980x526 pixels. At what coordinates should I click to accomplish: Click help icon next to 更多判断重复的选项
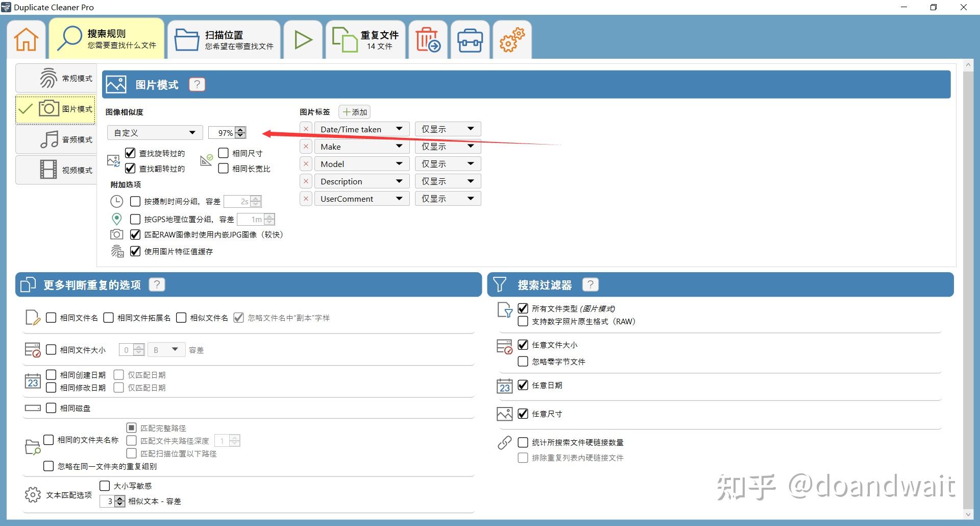point(157,284)
